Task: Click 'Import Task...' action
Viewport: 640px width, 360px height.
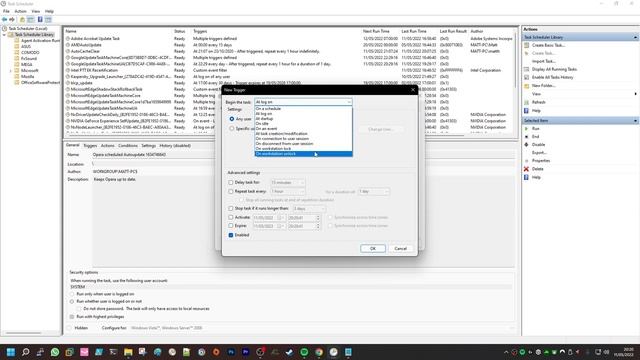Action: [544, 61]
